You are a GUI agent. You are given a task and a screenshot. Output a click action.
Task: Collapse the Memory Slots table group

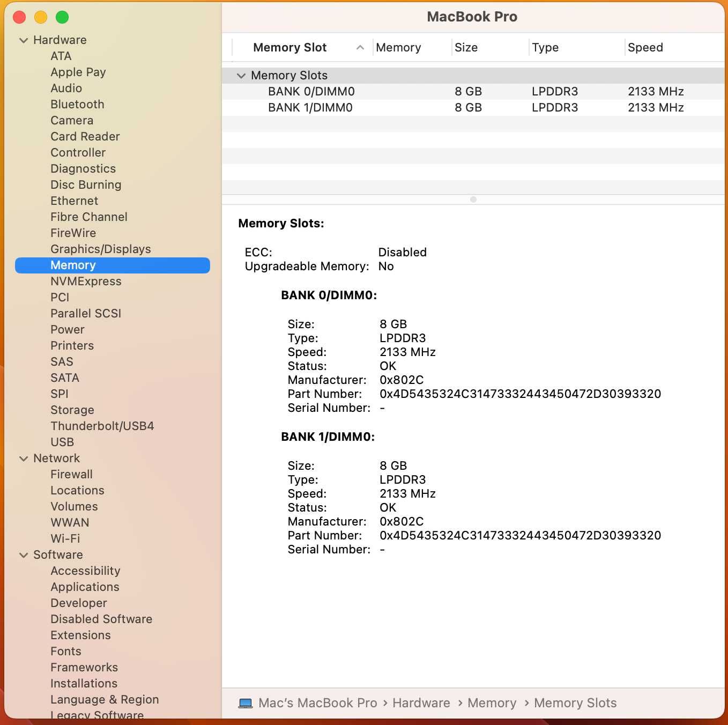click(241, 76)
